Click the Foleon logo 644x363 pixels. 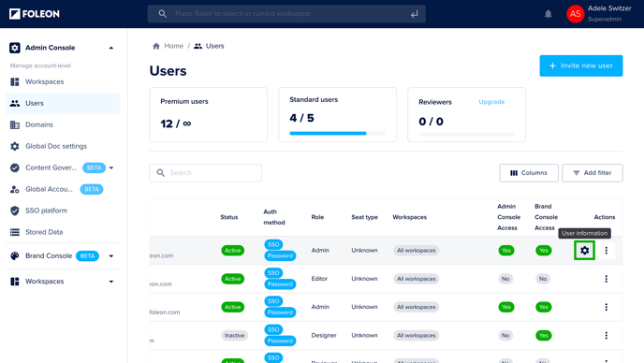35,14
